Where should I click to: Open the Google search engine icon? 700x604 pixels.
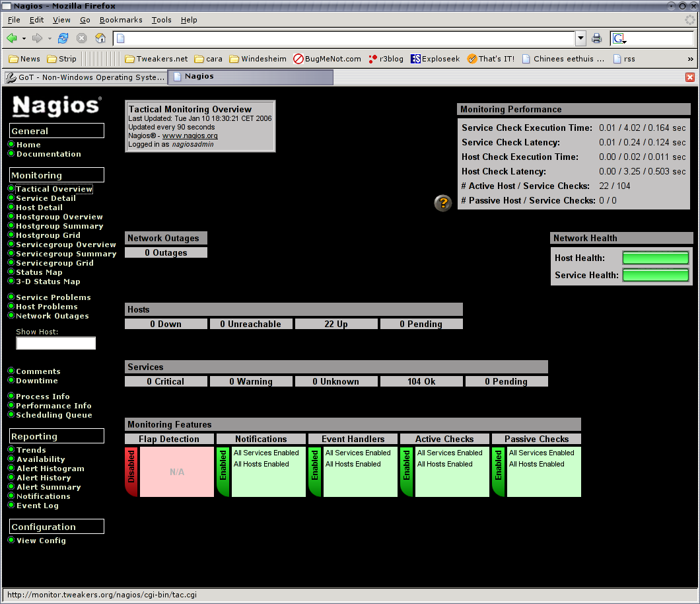pos(619,38)
